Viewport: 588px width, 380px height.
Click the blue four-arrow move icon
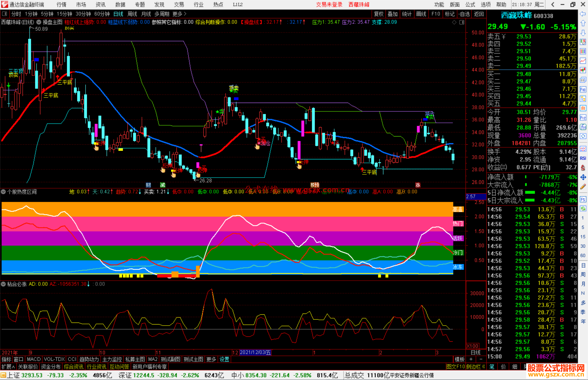[583, 177]
